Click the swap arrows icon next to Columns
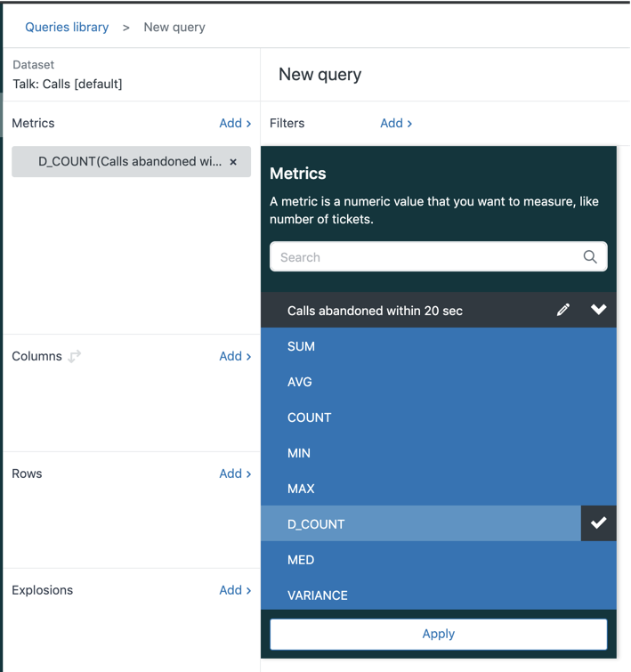 click(75, 356)
